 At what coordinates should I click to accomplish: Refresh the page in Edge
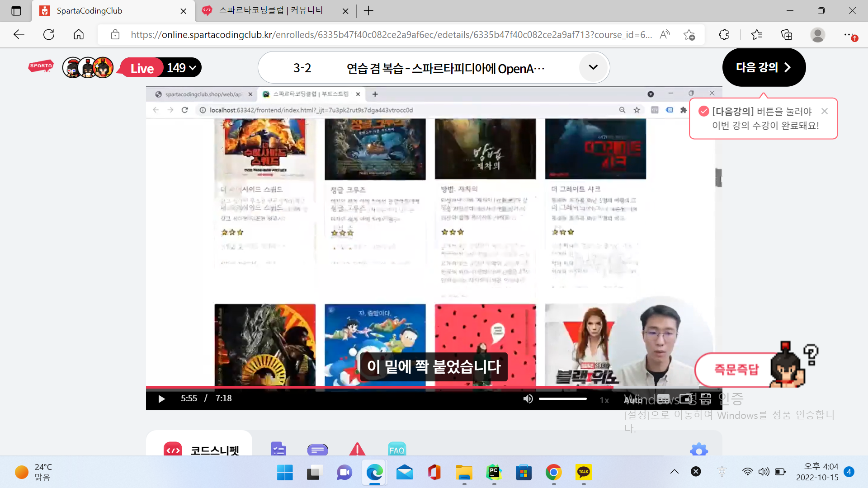click(x=49, y=34)
